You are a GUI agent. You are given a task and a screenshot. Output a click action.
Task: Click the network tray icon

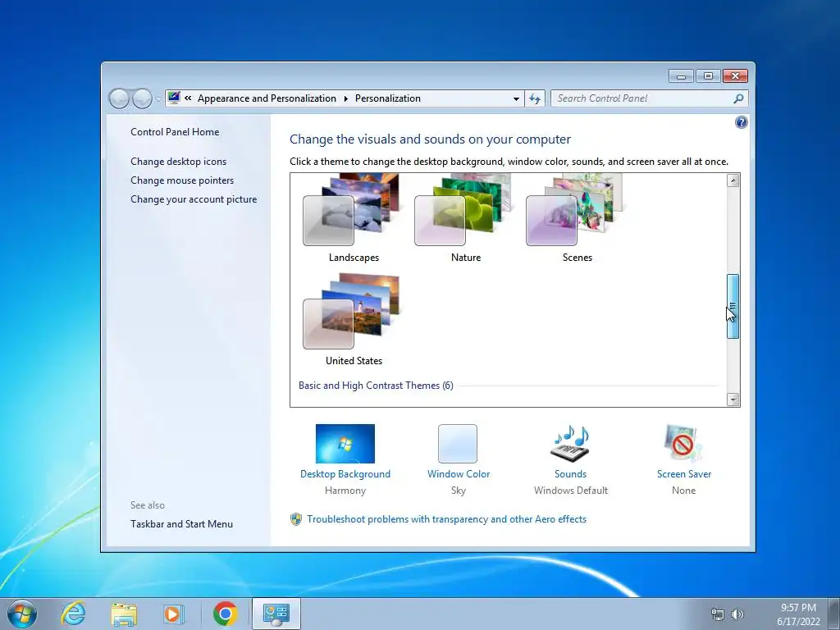click(717, 614)
